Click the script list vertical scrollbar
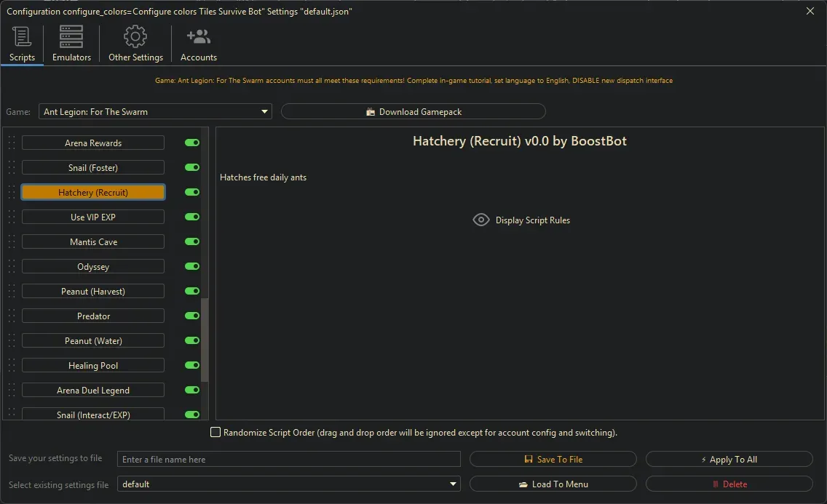 point(205,340)
